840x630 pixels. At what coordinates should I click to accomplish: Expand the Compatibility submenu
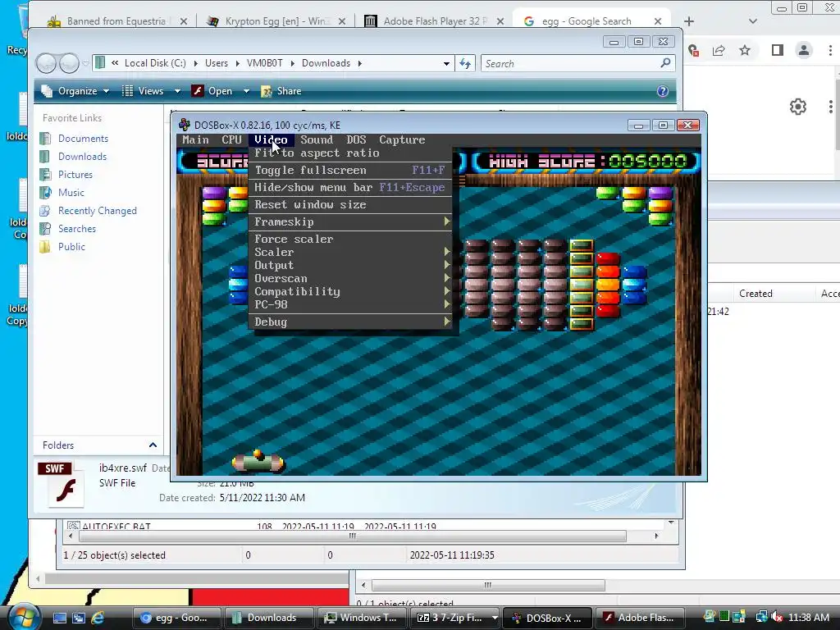coord(350,291)
